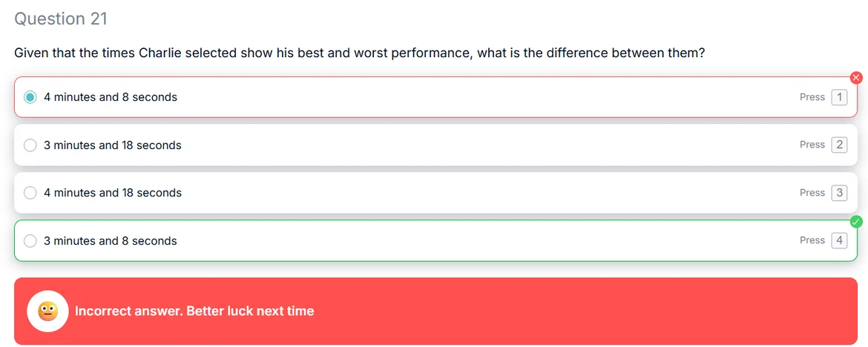Click the keyboard shortcut 4 key box
The width and height of the screenshot is (868, 347).
[839, 240]
